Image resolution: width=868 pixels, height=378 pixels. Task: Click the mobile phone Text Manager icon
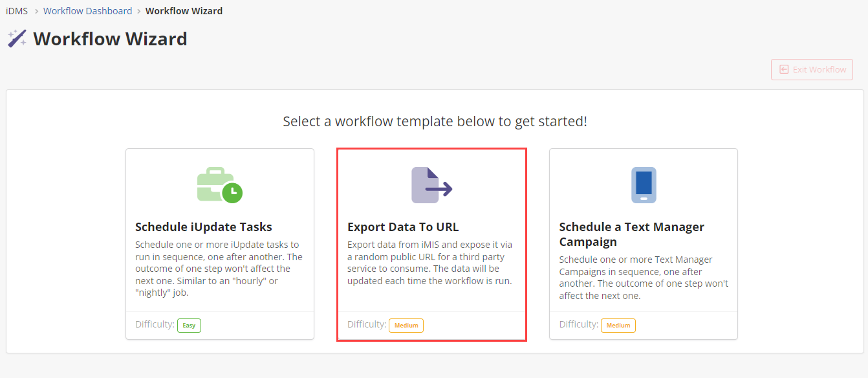coord(643,185)
